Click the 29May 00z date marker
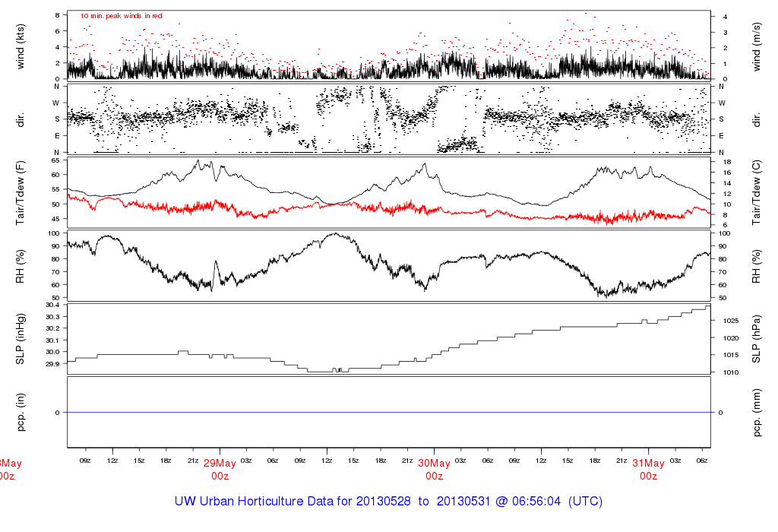This screenshot has width=778, height=532. [x=220, y=469]
